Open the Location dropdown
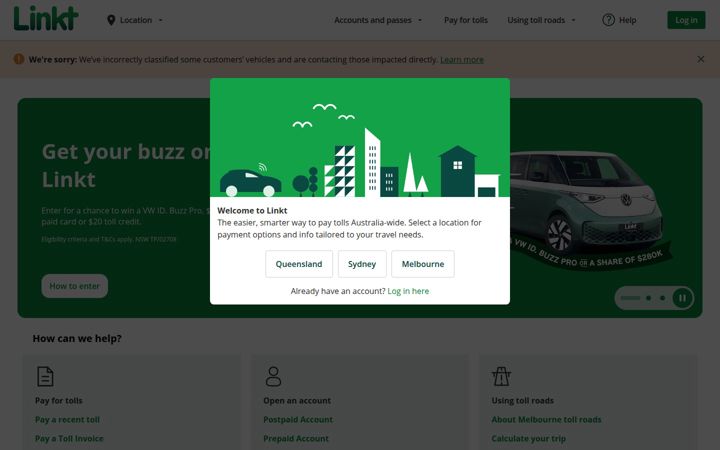This screenshot has height=450, width=720. point(135,20)
